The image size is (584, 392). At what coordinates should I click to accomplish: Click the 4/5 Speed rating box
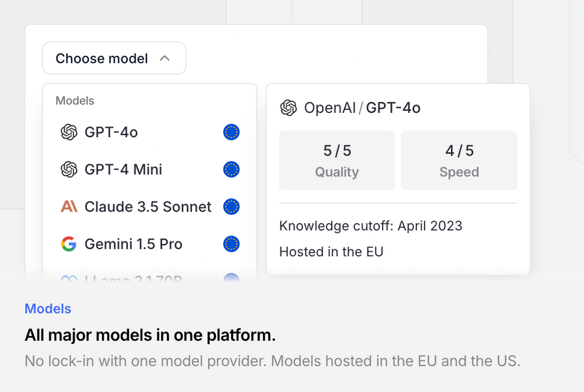(x=459, y=160)
